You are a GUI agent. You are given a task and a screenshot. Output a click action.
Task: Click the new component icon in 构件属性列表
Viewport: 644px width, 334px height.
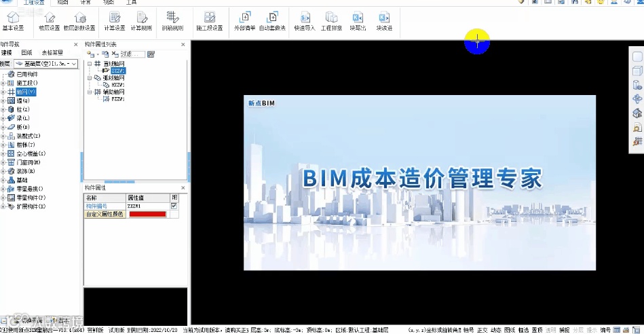[x=90, y=54]
